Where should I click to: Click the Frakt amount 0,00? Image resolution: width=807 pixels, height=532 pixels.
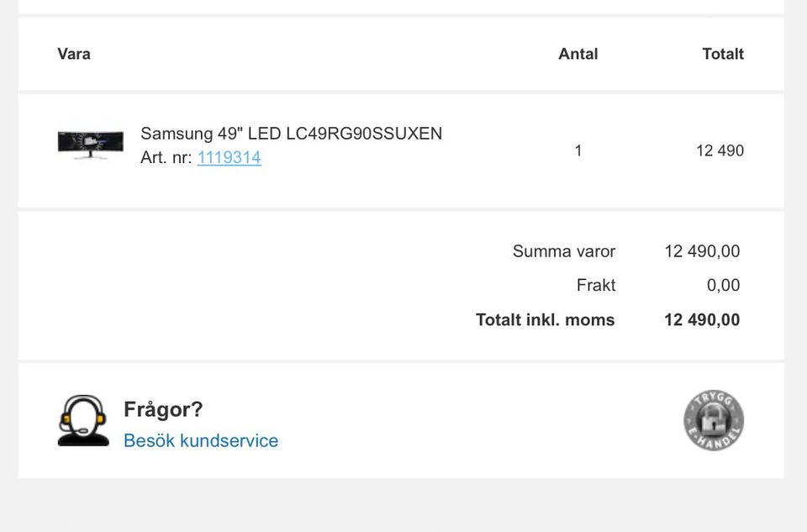723,285
